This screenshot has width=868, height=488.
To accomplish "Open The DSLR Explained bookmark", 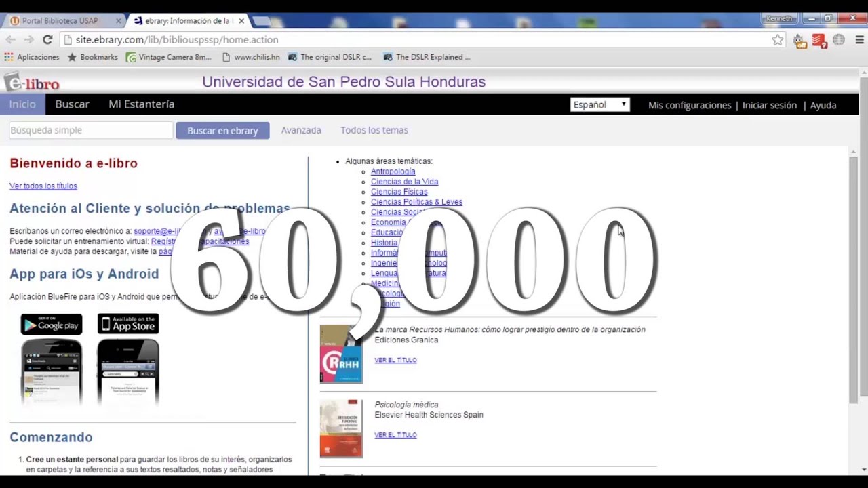I will click(427, 57).
